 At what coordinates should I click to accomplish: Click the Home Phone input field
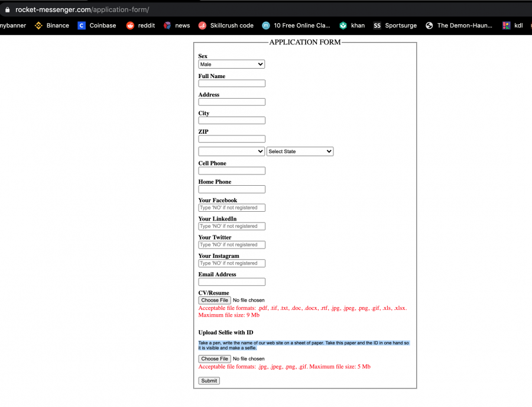pyautogui.click(x=232, y=189)
